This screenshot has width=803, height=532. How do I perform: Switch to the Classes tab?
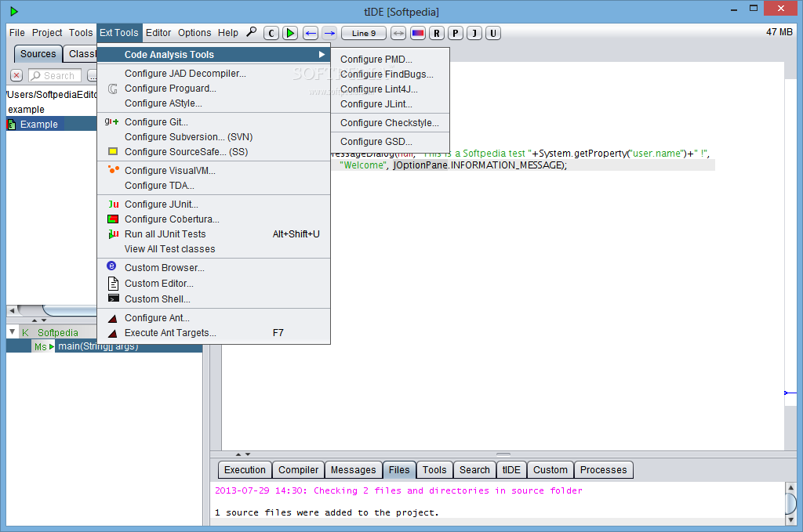tap(81, 54)
